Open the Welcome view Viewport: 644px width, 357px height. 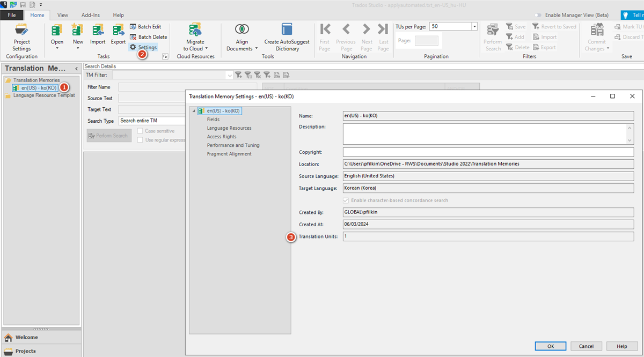click(41, 337)
